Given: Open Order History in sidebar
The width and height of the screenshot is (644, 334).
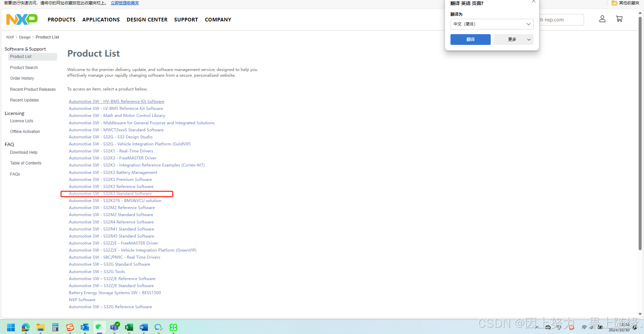Looking at the screenshot, I should point(22,78).
